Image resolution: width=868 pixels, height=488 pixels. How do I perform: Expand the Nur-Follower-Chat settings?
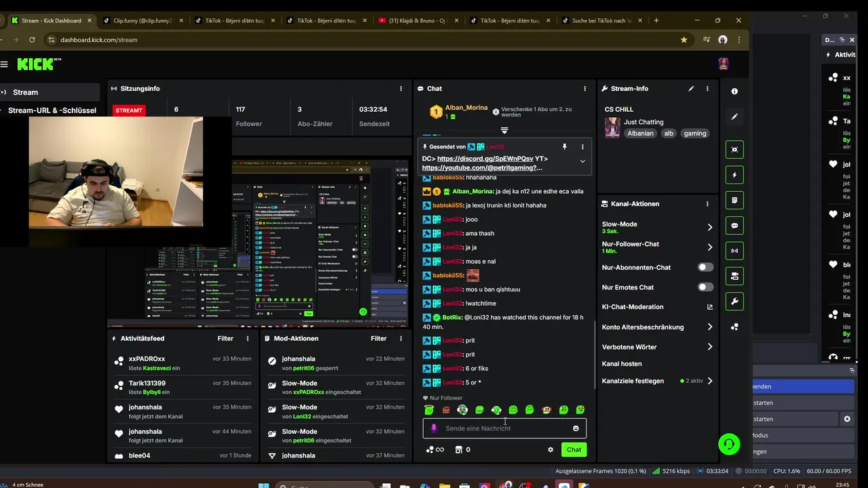coord(710,247)
